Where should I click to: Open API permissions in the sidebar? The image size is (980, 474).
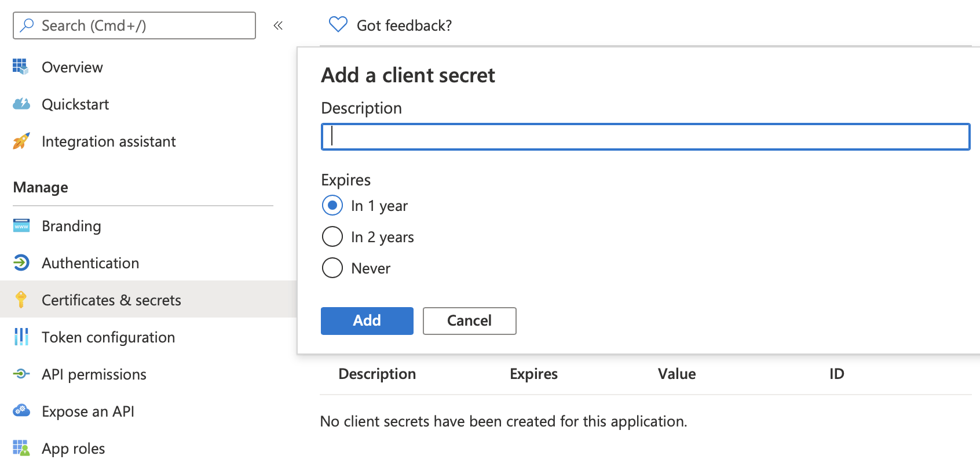point(94,374)
